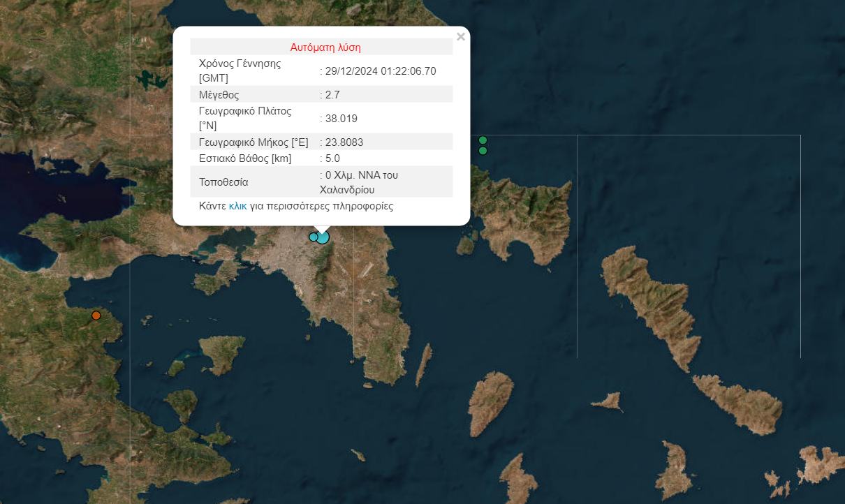The image size is (845, 504).
Task: Click the location text 'ΝΝΑ του Χαλανδρίου'
Action: (x=359, y=182)
